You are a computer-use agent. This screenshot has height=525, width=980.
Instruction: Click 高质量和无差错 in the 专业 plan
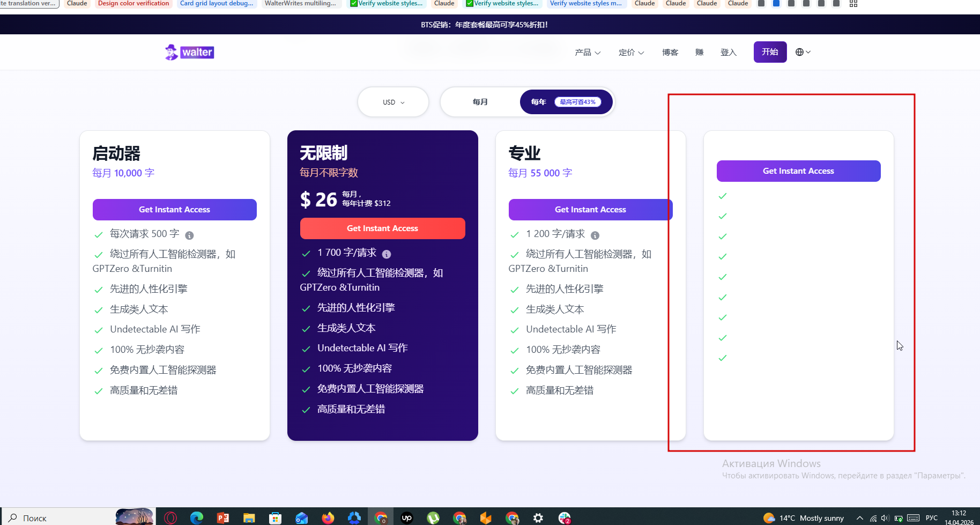(x=560, y=390)
